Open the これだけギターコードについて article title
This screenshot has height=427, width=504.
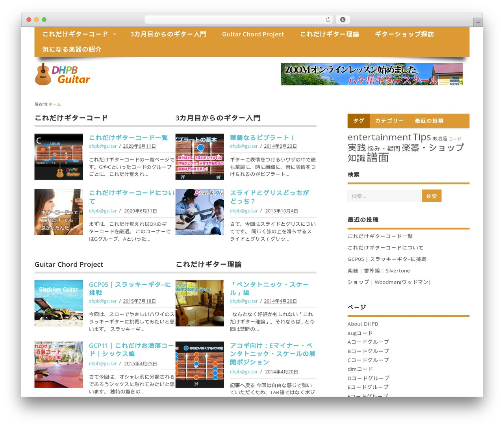[x=132, y=197]
